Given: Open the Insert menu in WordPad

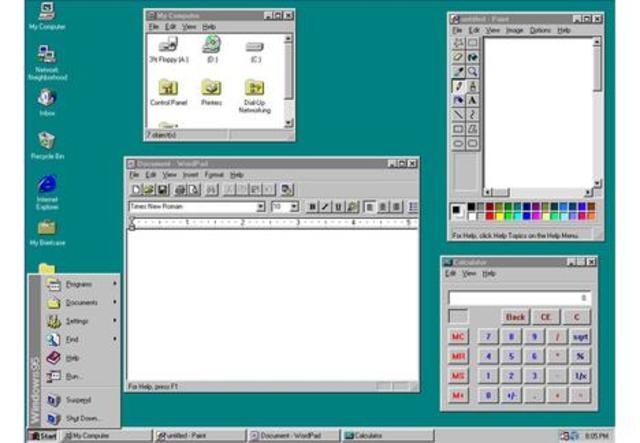Looking at the screenshot, I should pyautogui.click(x=190, y=175).
